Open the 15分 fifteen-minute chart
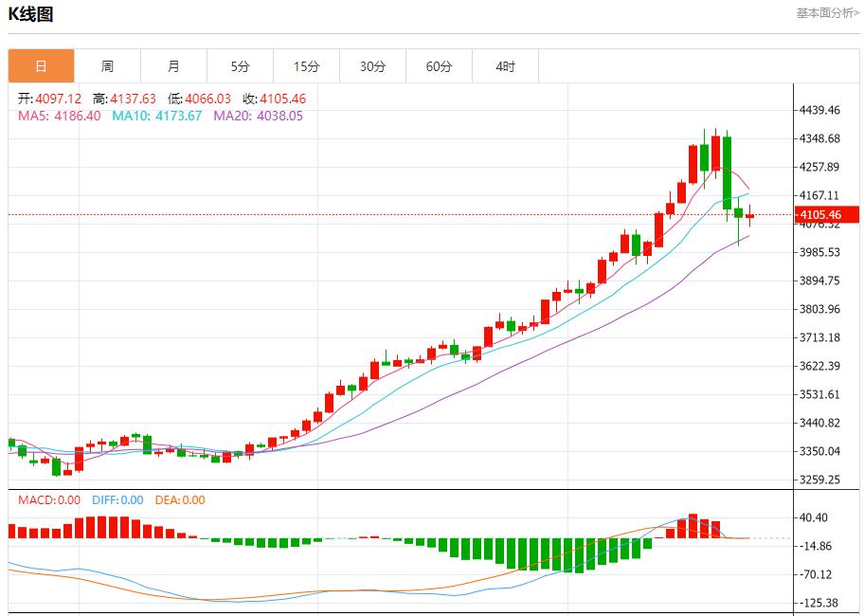 coord(306,65)
